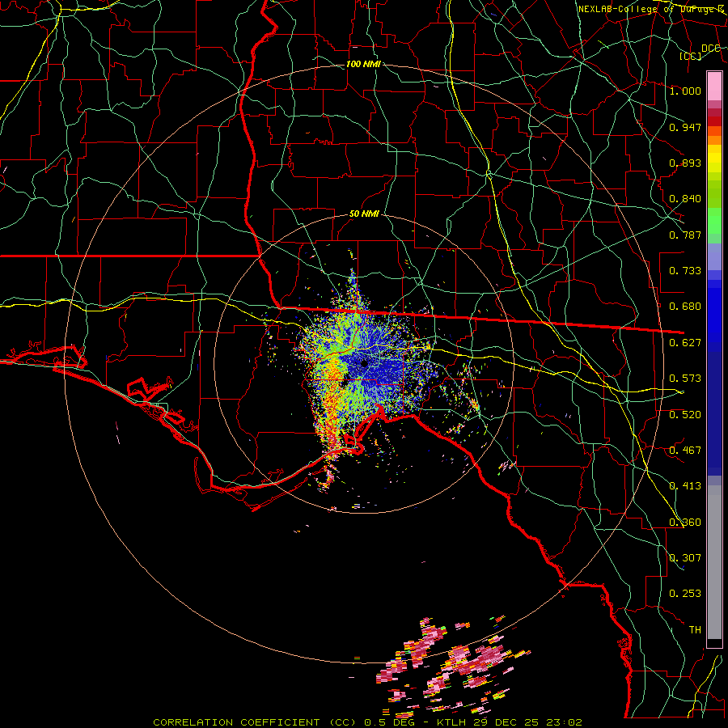The image size is (728, 728).
Task: Select the 0.307 scale value
Action: point(685,558)
